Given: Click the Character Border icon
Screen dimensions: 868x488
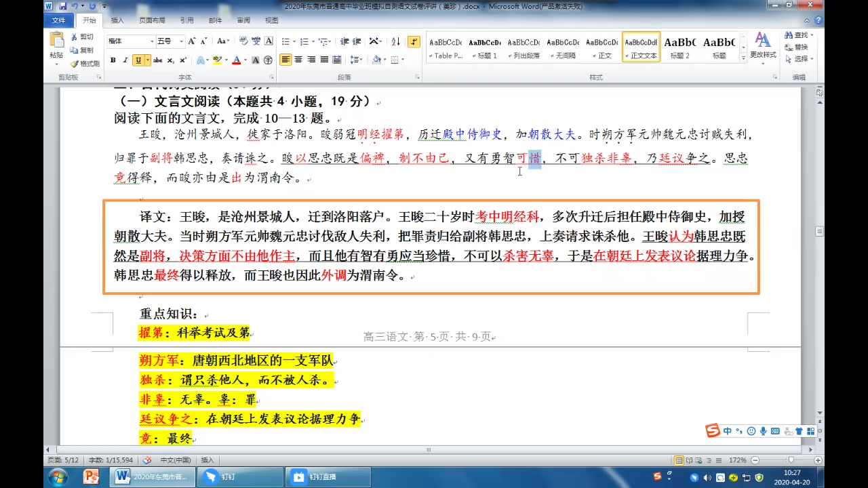Looking at the screenshot, I should (269, 41).
